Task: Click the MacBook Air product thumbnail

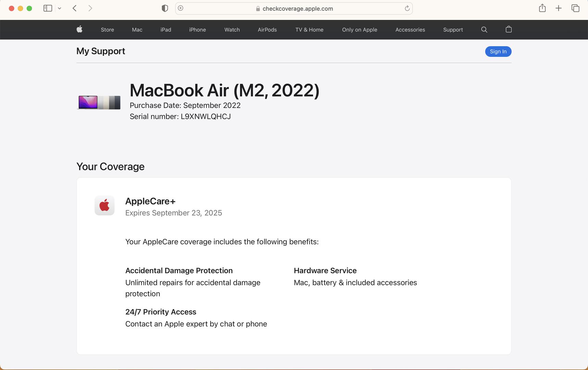Action: coord(99,102)
